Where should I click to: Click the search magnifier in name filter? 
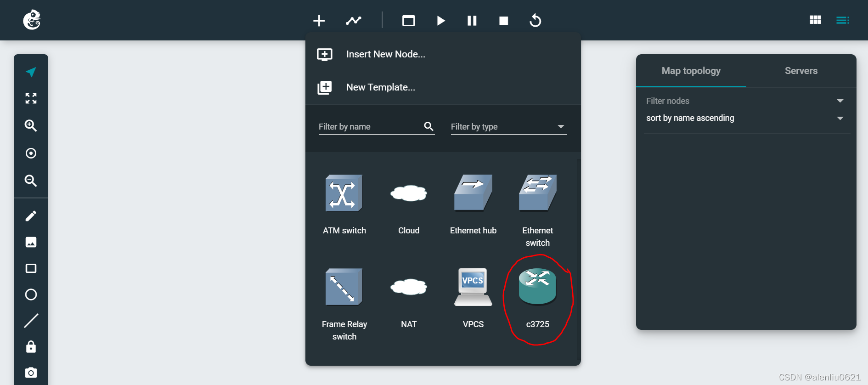coord(428,126)
